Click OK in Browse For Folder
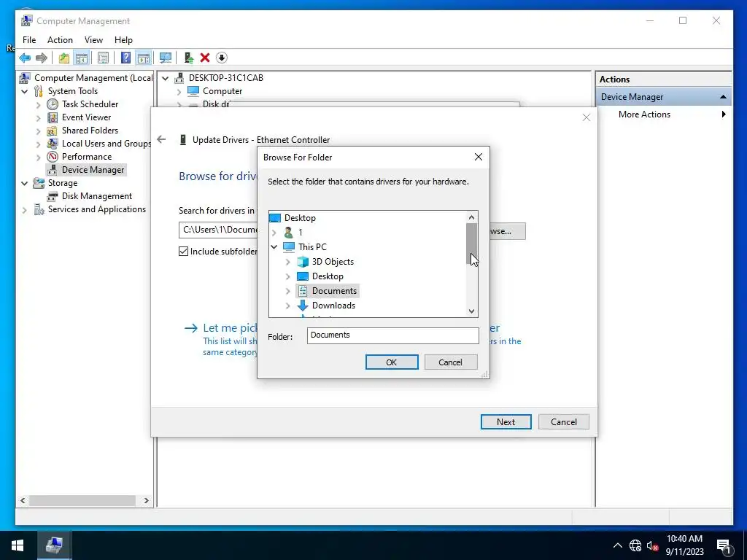Screen dimensions: 747x560 [392, 362]
